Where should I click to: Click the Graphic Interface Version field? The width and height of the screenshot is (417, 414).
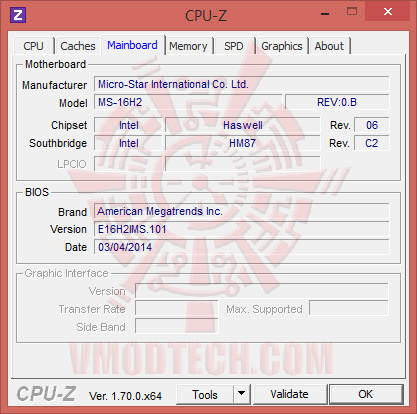262,291
